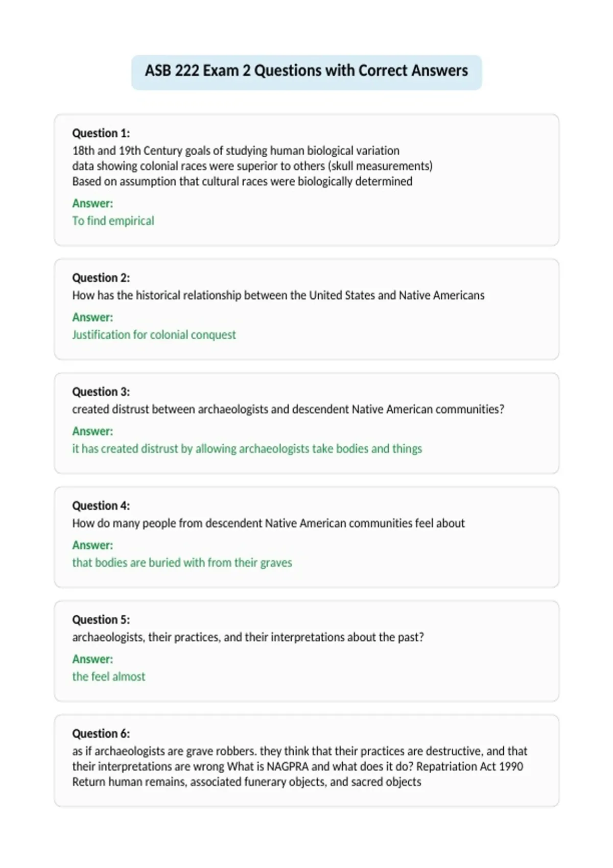Click the green Answer label under Question 3

click(92, 431)
